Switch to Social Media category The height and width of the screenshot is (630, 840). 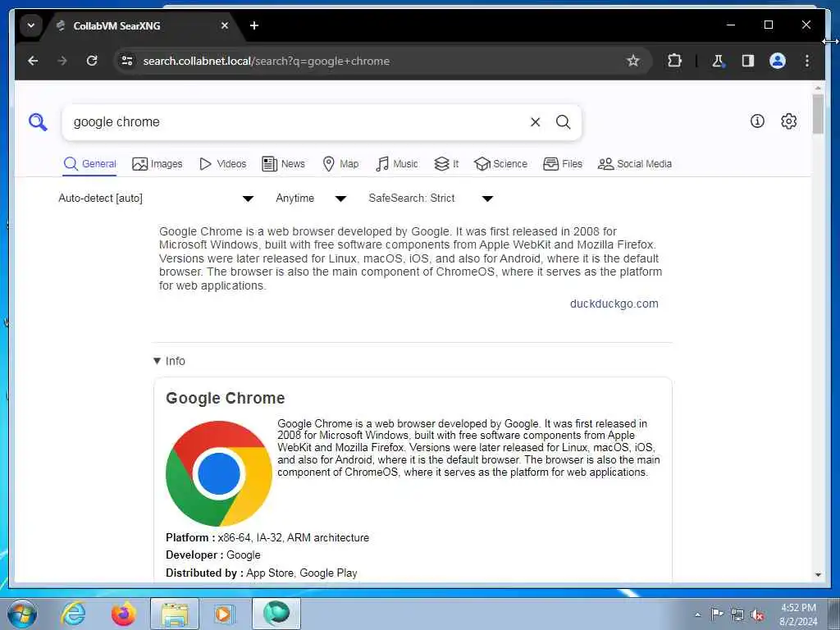[634, 164]
